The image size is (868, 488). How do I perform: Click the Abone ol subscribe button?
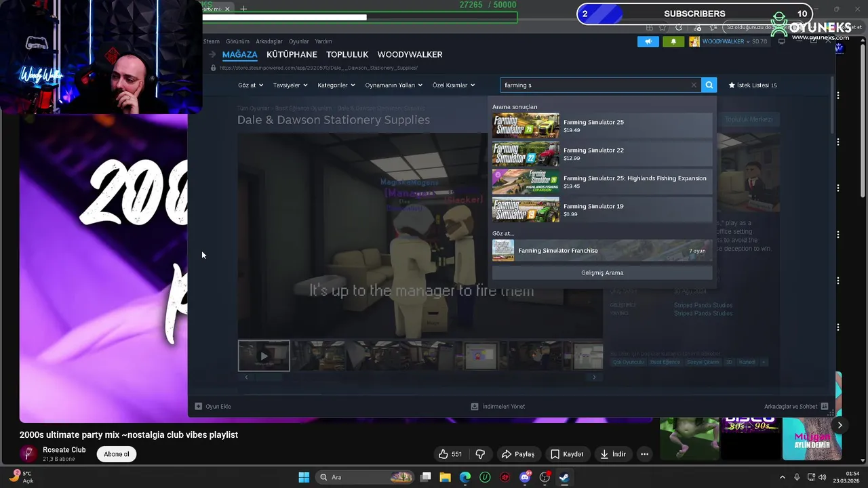[117, 454]
